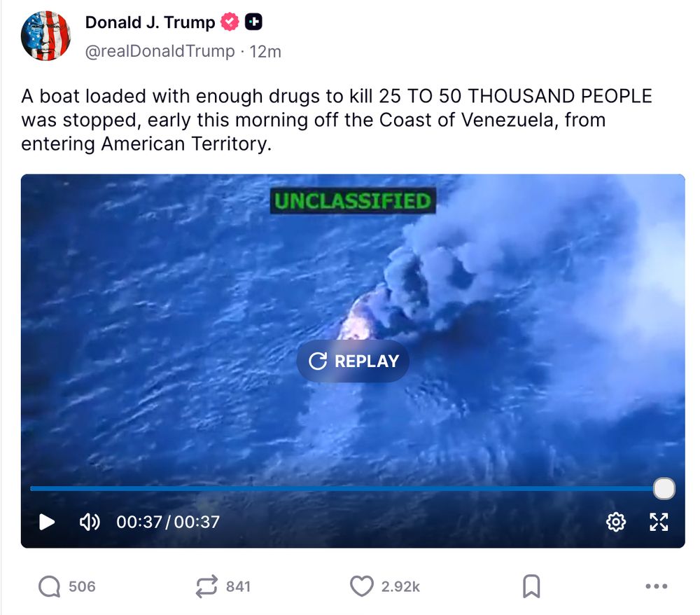Screen dimensions: 700x615
Task: Open the Donald J. Trump display name link
Action: 150,22
